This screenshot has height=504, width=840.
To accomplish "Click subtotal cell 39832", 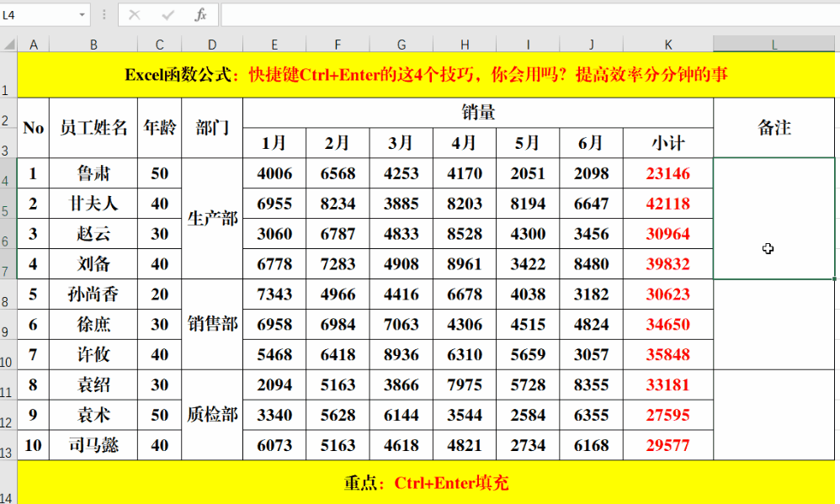I will click(x=668, y=263).
